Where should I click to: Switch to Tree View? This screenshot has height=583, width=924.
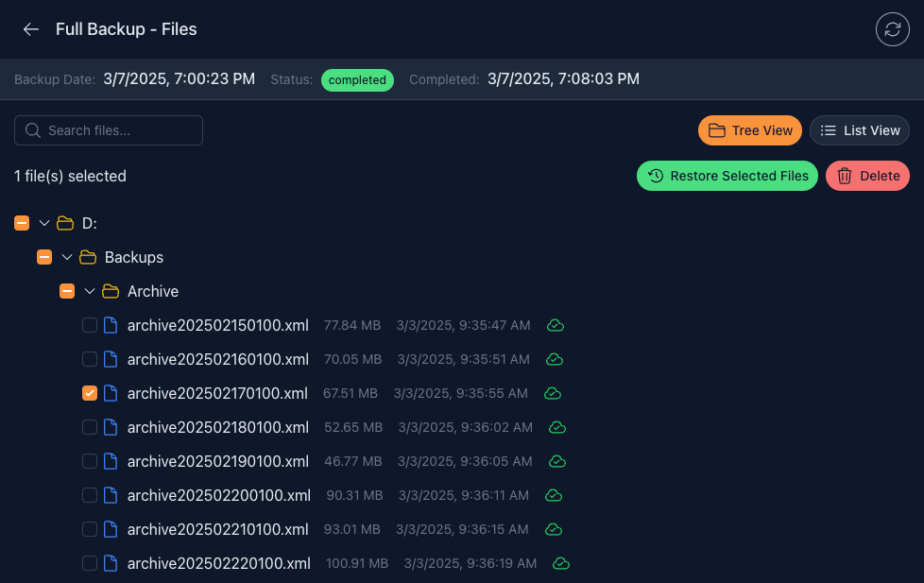[750, 130]
